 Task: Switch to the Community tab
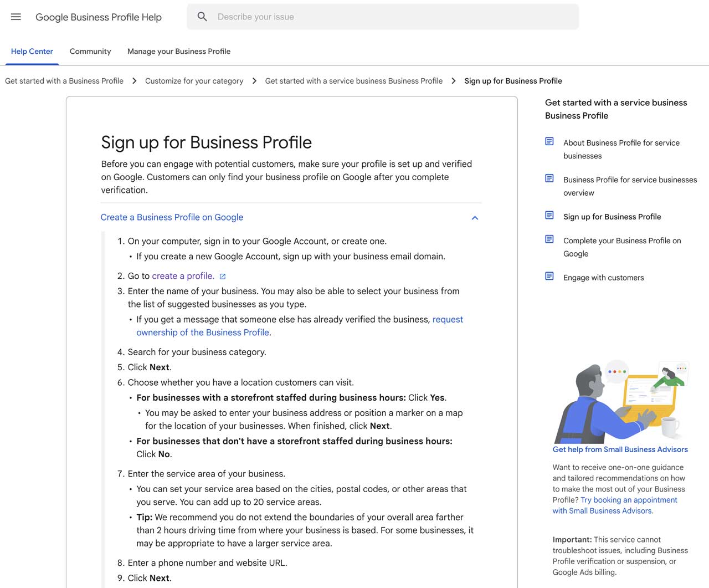tap(90, 51)
